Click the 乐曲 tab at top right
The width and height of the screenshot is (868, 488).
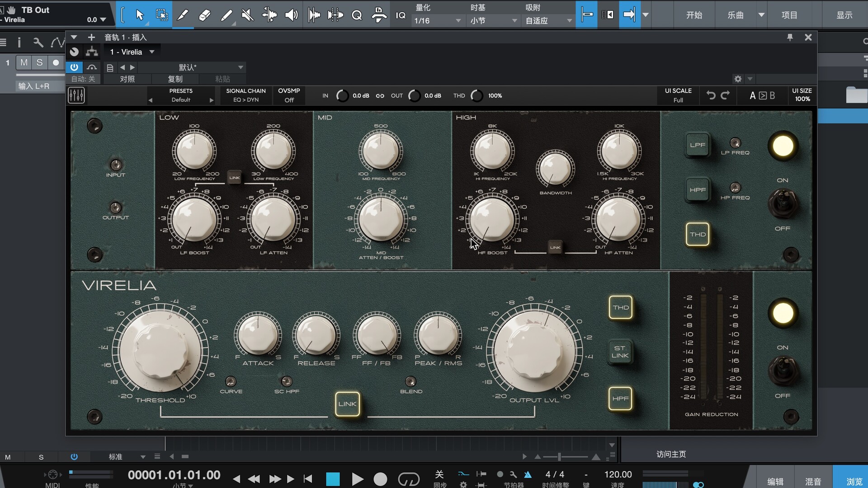pos(735,14)
